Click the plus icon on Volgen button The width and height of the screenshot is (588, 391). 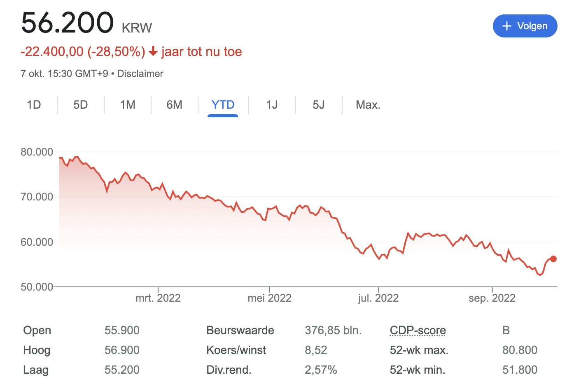pyautogui.click(x=507, y=26)
